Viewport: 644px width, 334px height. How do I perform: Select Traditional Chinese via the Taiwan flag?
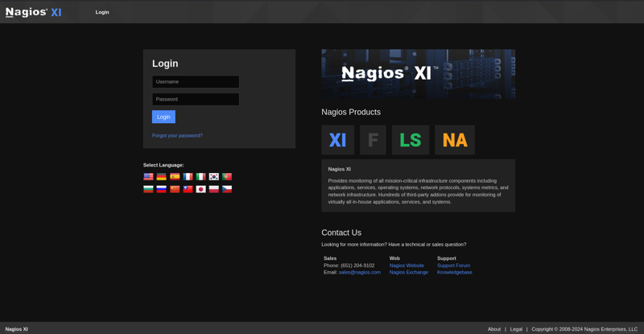point(188,189)
